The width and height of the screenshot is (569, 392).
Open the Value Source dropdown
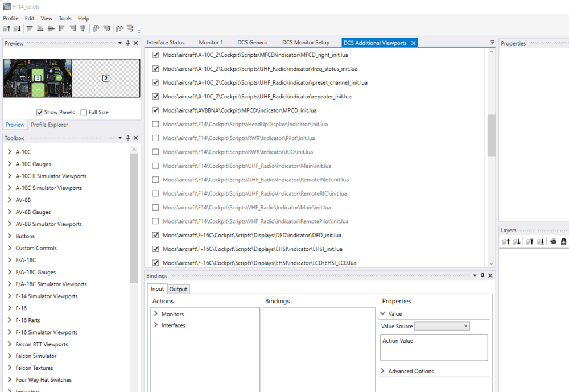[x=442, y=327]
